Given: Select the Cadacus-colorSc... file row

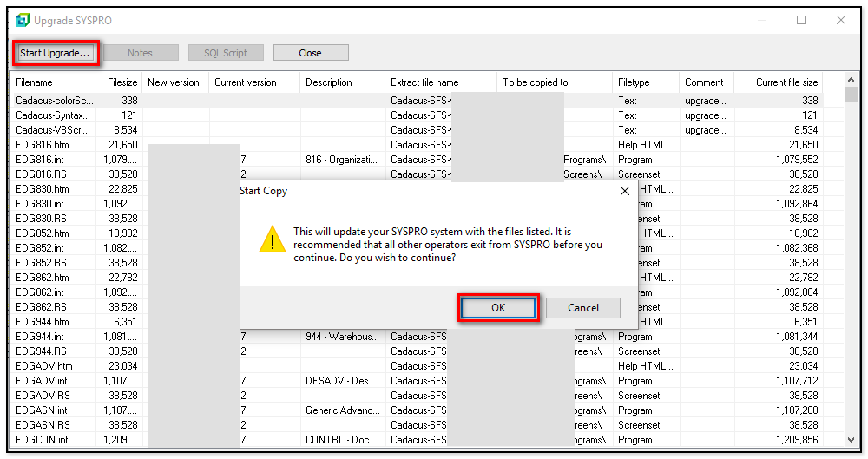Looking at the screenshot, I should tap(54, 101).
